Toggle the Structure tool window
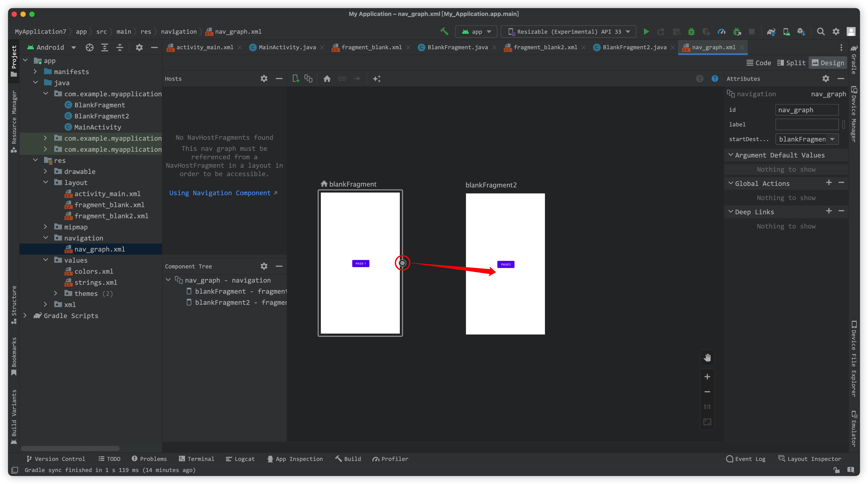The width and height of the screenshot is (868, 484). 14,305
